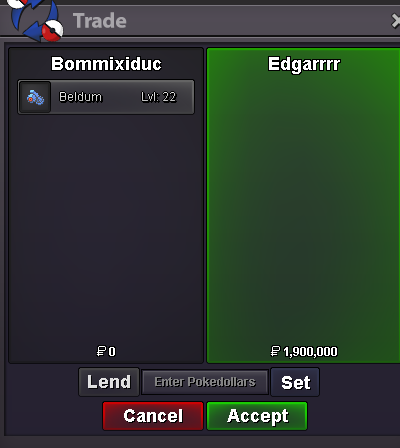Close the Trade window
400x448 pixels.
pos(396,21)
